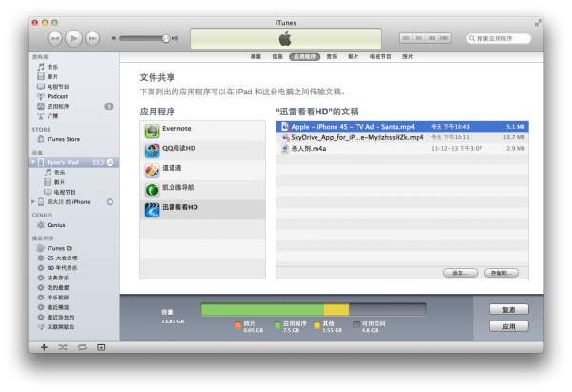
Task: Open the 影片 tab in device bar
Action: pos(353,56)
